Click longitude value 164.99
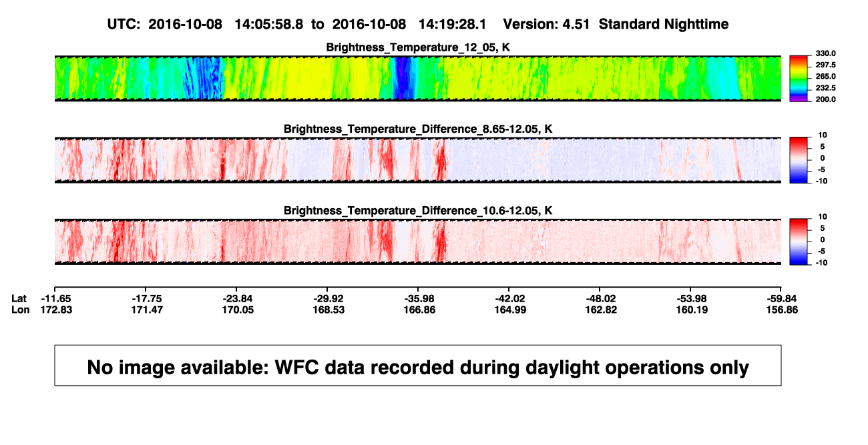Viewport: 868px width, 445px height. [509, 310]
